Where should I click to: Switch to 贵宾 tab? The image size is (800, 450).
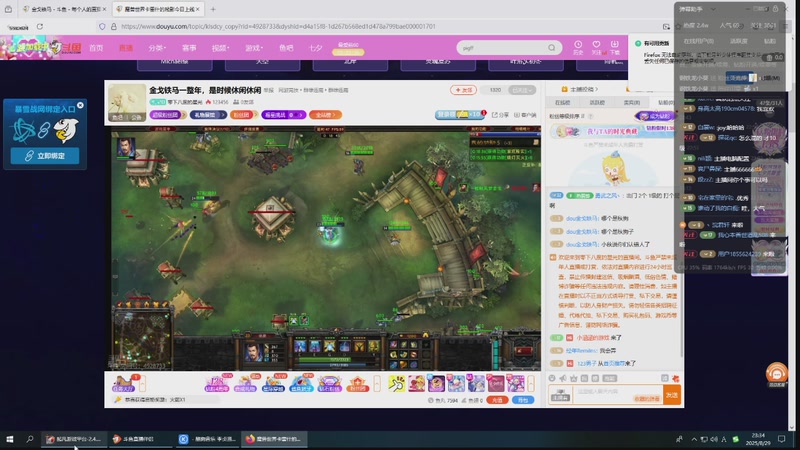(632, 103)
